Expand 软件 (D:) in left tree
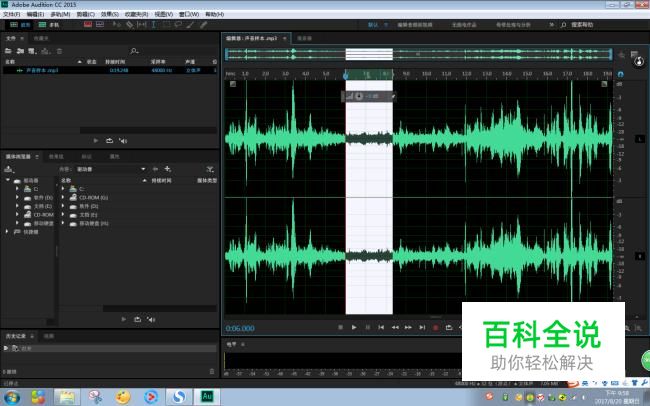The width and height of the screenshot is (650, 406). (17, 197)
